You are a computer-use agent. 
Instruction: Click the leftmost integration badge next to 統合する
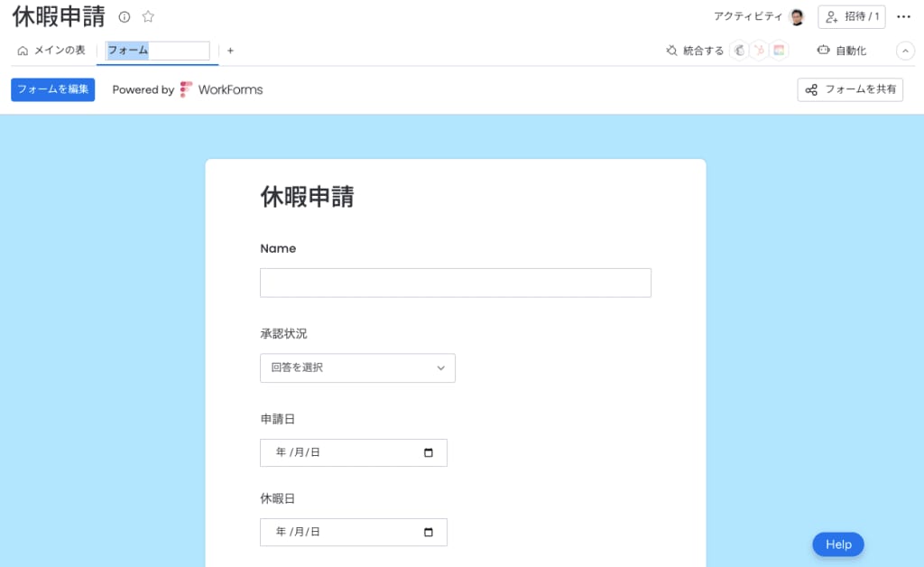tap(740, 51)
